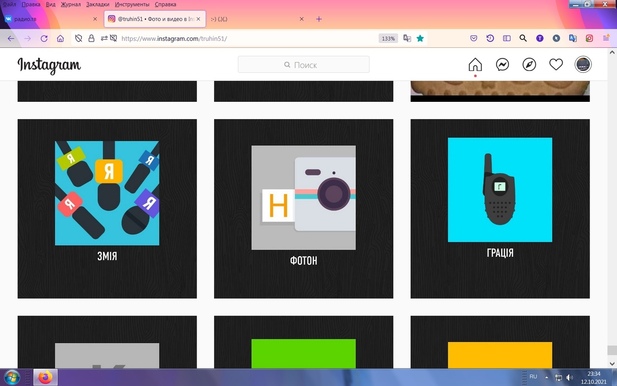Close the @truhin51 Instagram tab

[198, 19]
